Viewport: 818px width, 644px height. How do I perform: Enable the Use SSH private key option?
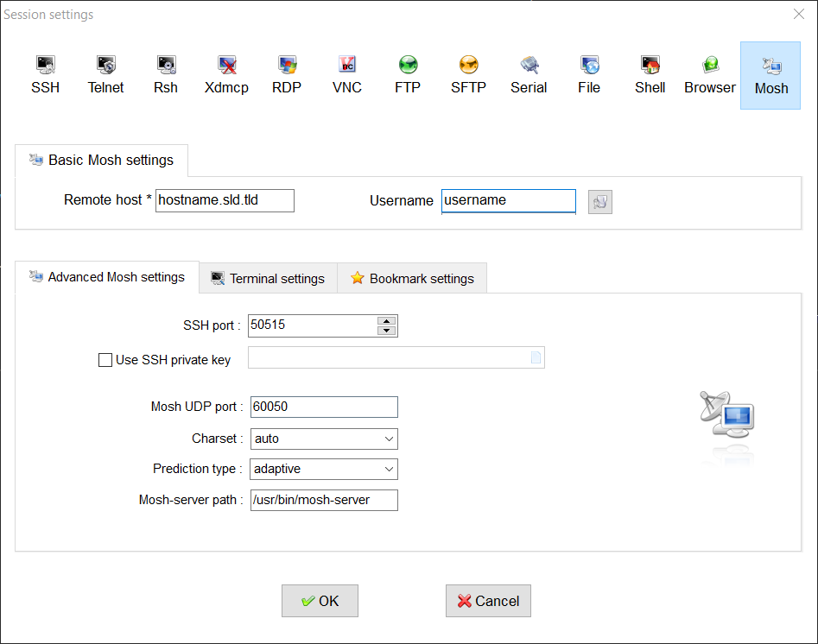click(105, 360)
